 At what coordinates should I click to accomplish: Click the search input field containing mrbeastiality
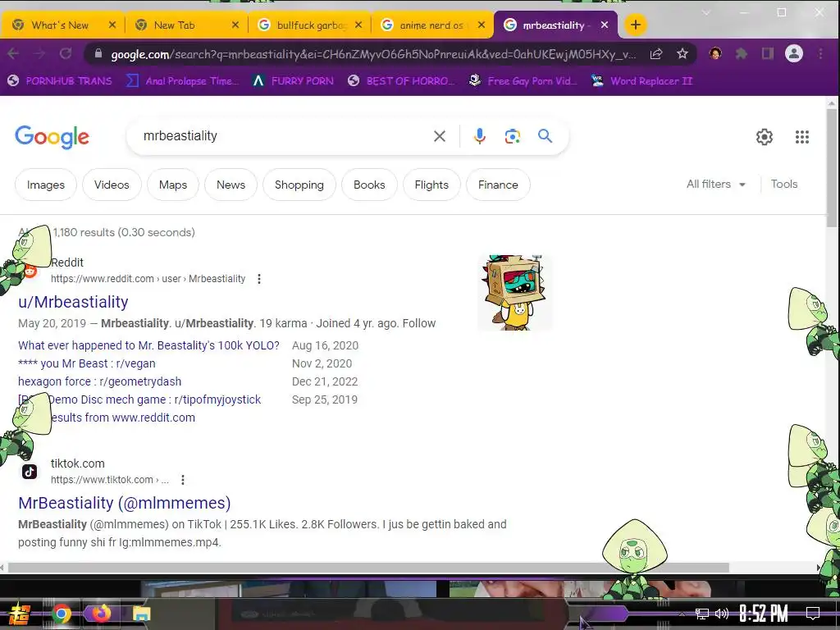284,136
